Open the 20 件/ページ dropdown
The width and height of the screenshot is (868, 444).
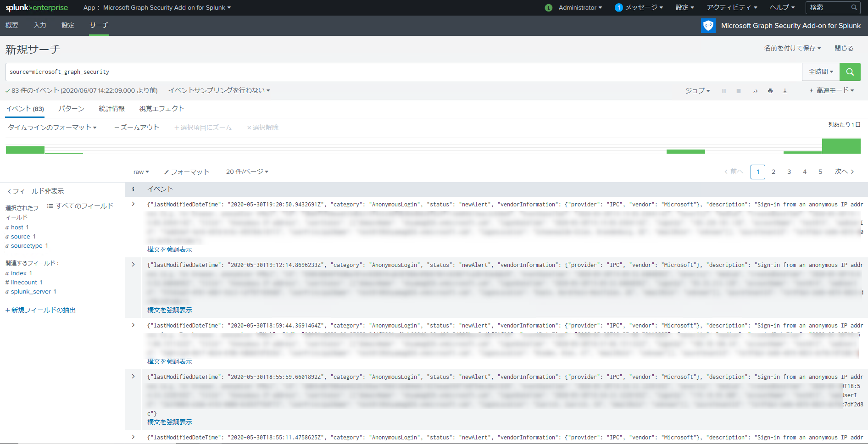(247, 172)
